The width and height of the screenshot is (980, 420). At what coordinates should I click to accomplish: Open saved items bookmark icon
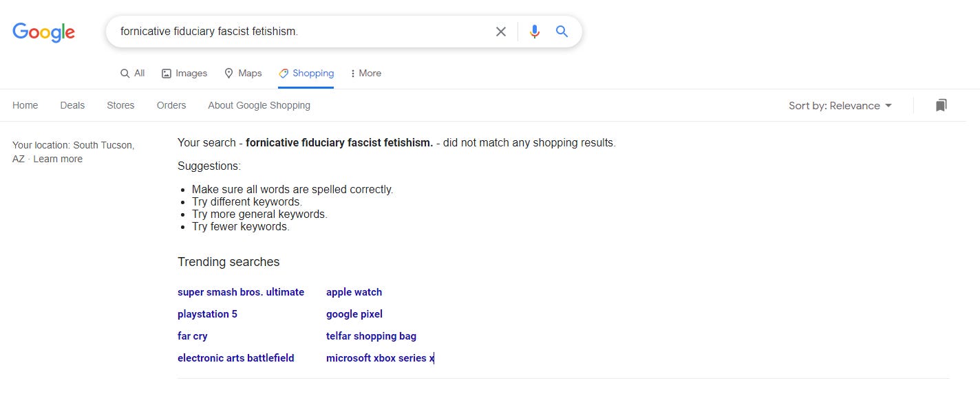(941, 105)
